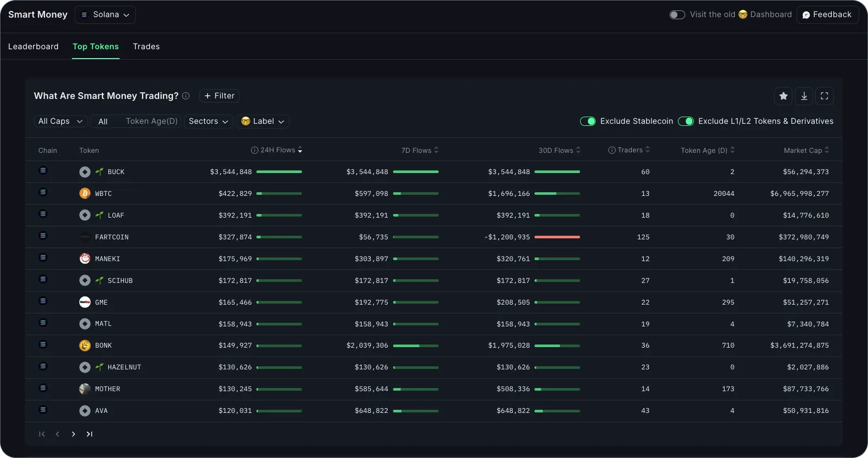Turn off Exclude L1/L2 Tokens toggle
868x458 pixels.
(x=686, y=122)
